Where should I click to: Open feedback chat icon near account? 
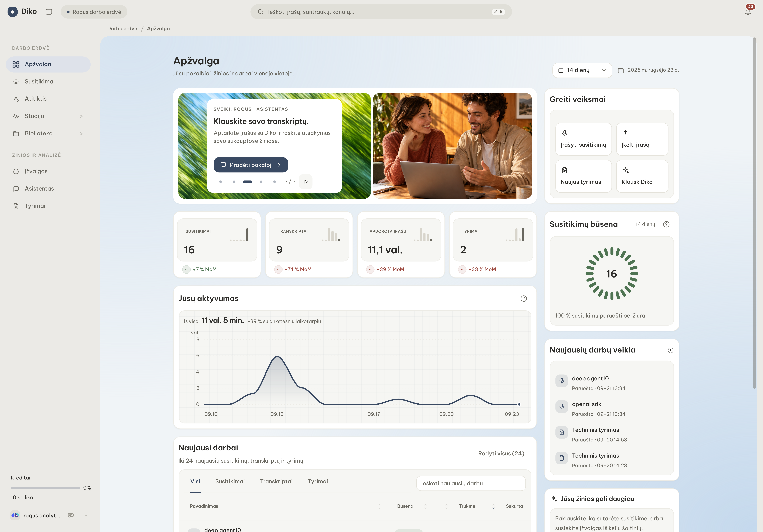(71, 515)
